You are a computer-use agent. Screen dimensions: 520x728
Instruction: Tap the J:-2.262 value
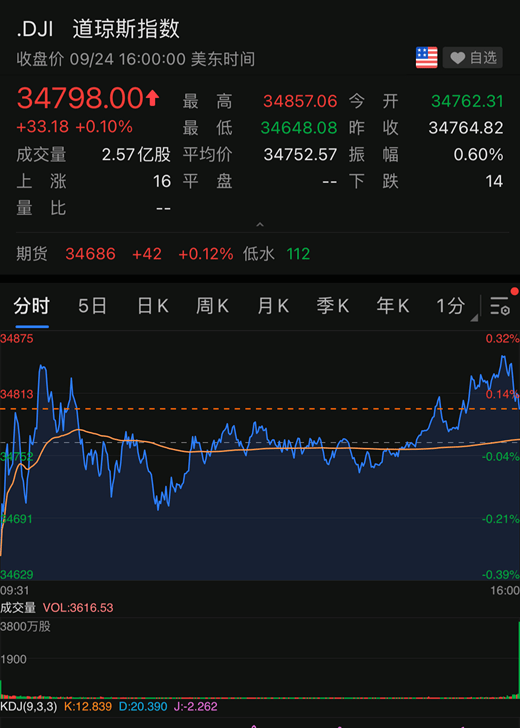[x=194, y=707]
